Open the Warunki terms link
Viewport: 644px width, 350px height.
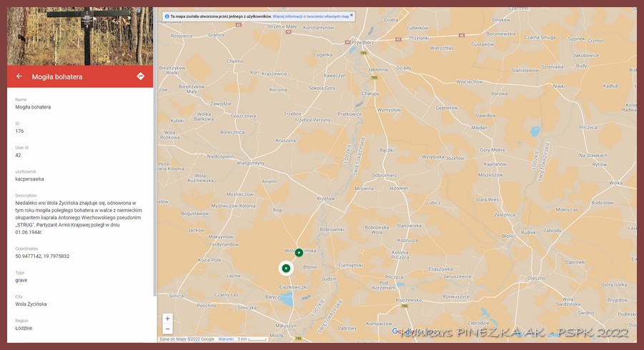(226, 339)
